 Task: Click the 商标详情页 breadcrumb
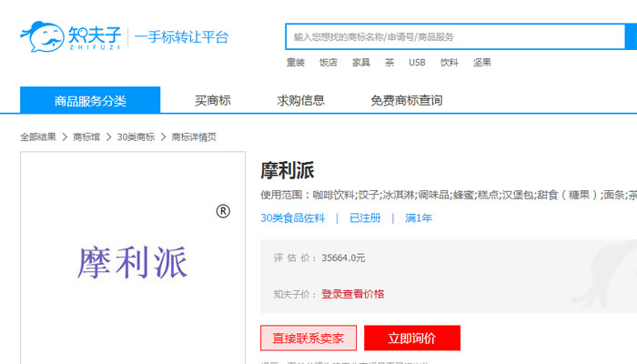point(194,136)
